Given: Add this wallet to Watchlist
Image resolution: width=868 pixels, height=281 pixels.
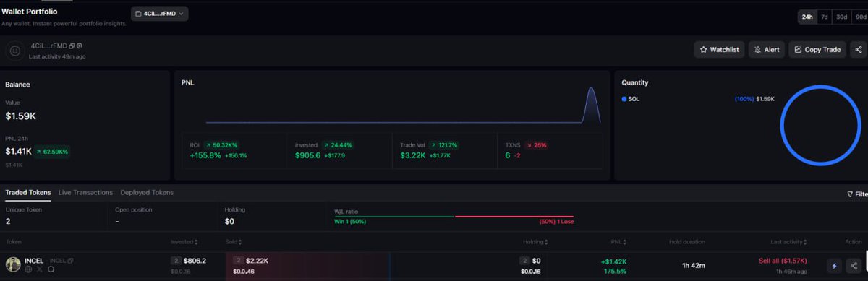Looking at the screenshot, I should pyautogui.click(x=720, y=49).
